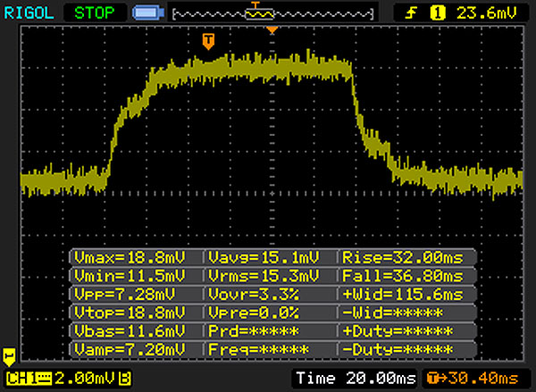Click the orange triangle at top center of grid

point(272,30)
